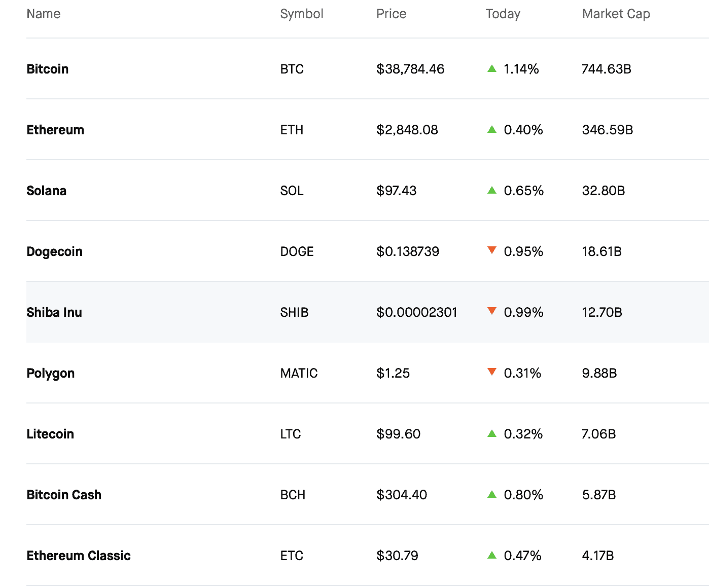
Task: Click the 0.65% daily change
Action: 523,191
